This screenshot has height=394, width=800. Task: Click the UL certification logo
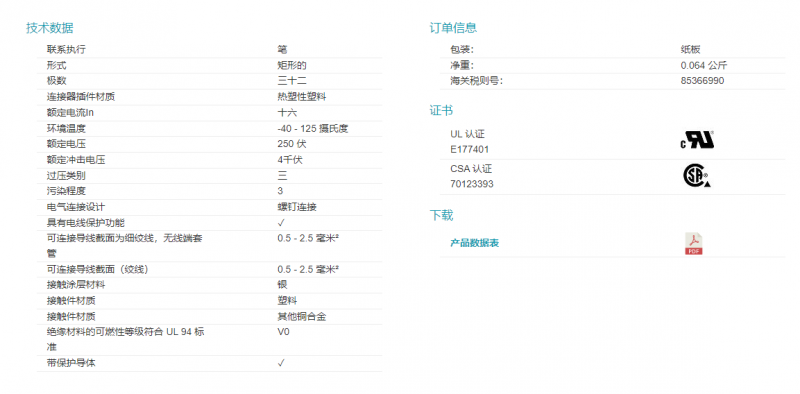pyautogui.click(x=697, y=139)
